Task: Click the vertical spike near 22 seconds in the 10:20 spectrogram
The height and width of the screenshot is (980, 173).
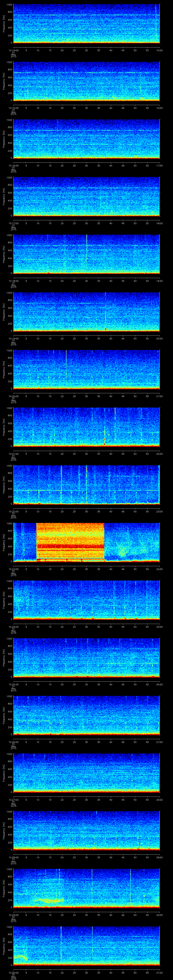Action: tap(66, 367)
